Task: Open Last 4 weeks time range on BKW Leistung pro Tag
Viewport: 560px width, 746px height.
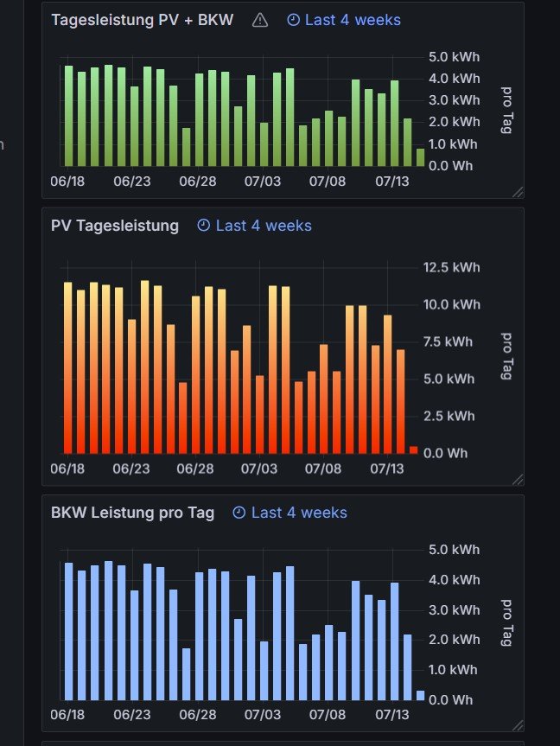Action: tap(299, 513)
